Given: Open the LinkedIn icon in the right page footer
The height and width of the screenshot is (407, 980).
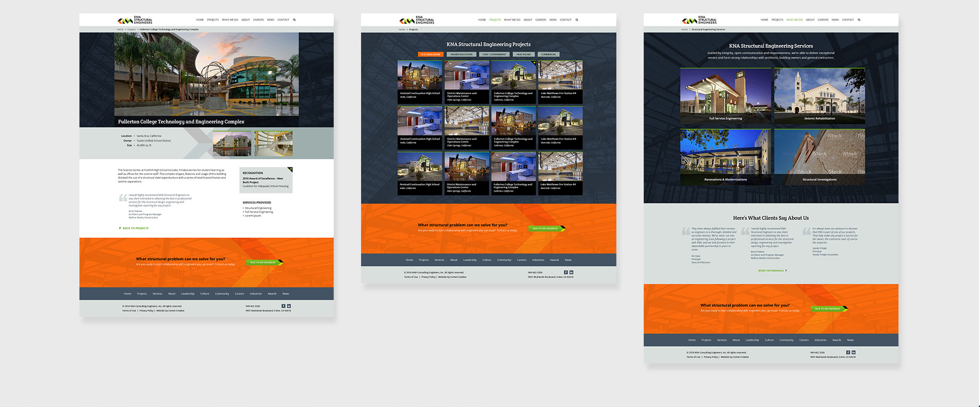Looking at the screenshot, I should point(854,352).
